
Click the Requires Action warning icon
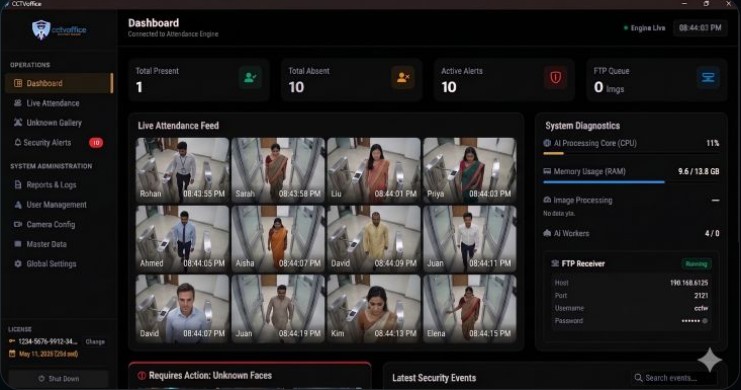tap(141, 375)
